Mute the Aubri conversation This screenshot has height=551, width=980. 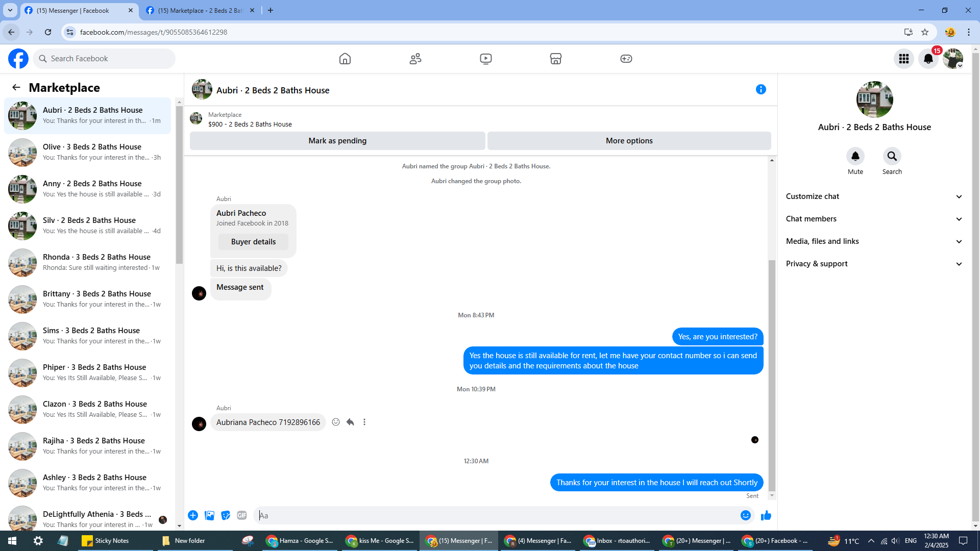tap(855, 156)
